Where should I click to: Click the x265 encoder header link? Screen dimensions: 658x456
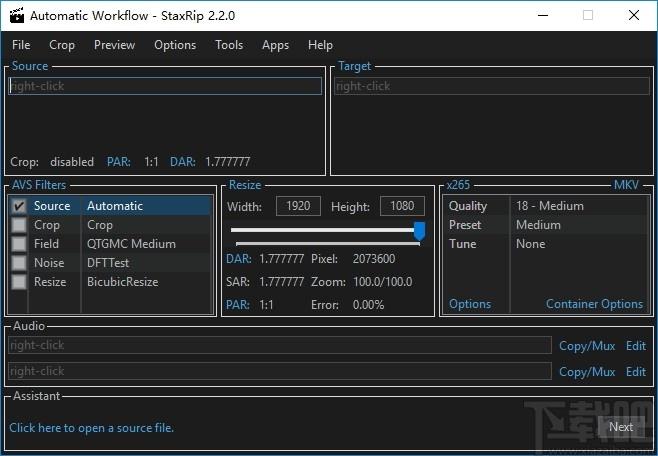coord(458,185)
